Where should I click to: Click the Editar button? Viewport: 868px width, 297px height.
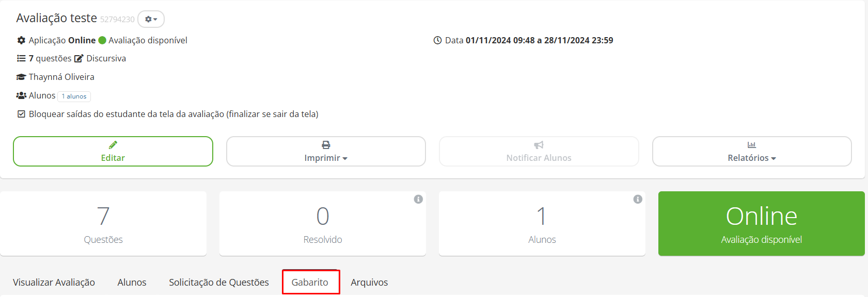coord(113,151)
